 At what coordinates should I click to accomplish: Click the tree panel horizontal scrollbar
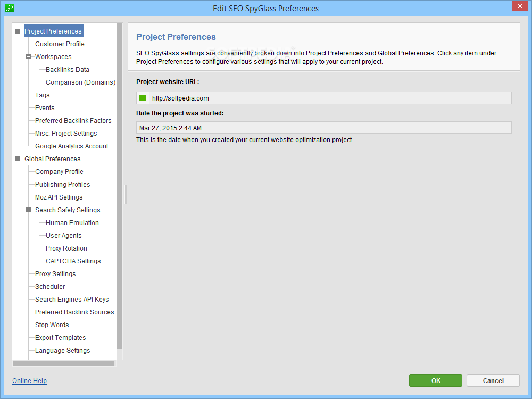[63, 363]
